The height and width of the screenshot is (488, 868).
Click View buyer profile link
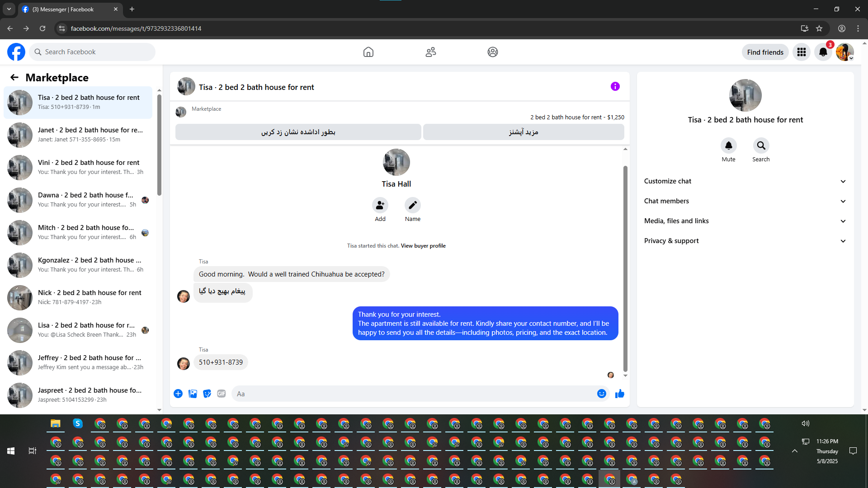click(423, 246)
